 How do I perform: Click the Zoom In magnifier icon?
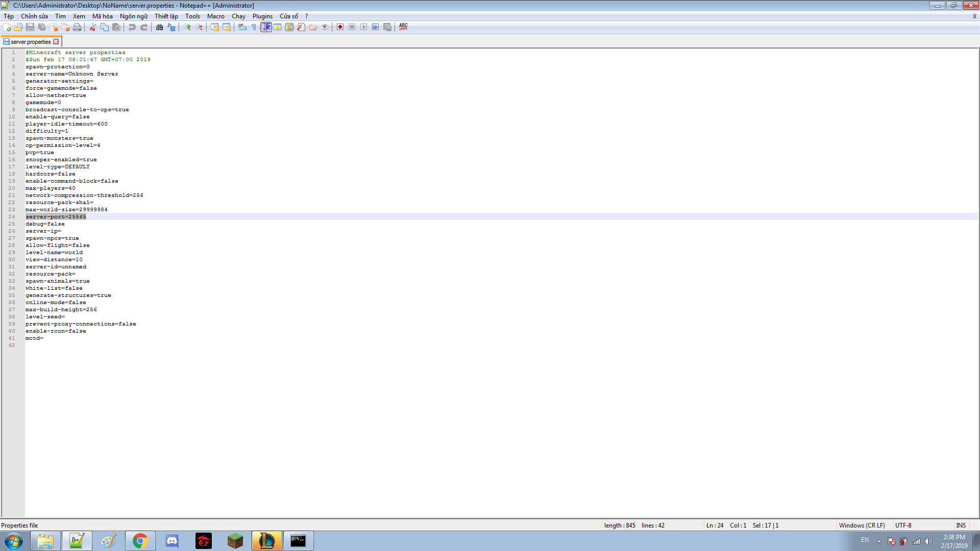point(187,27)
